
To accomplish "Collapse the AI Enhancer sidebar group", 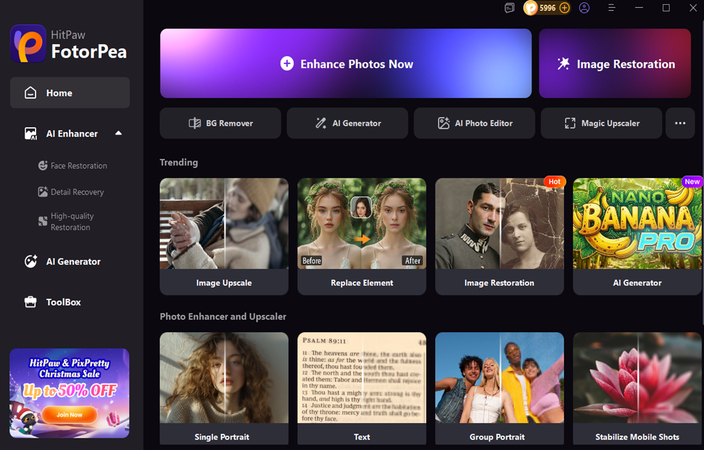I will point(119,133).
